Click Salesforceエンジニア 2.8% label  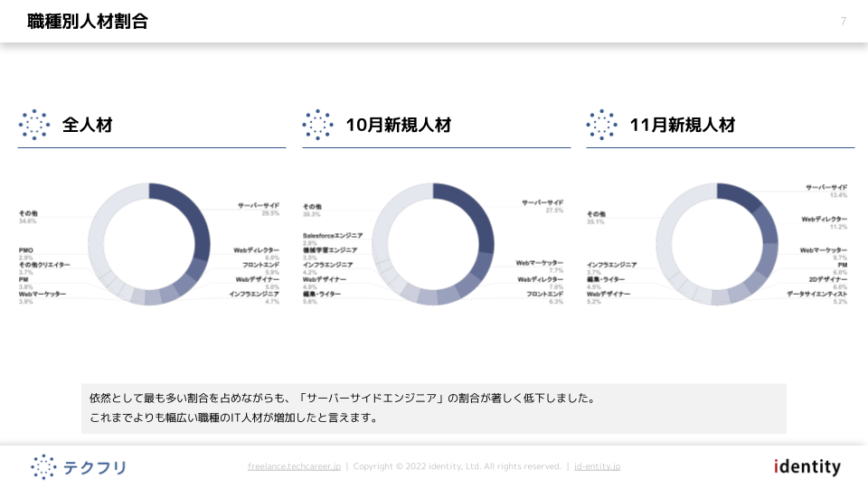tap(333, 239)
